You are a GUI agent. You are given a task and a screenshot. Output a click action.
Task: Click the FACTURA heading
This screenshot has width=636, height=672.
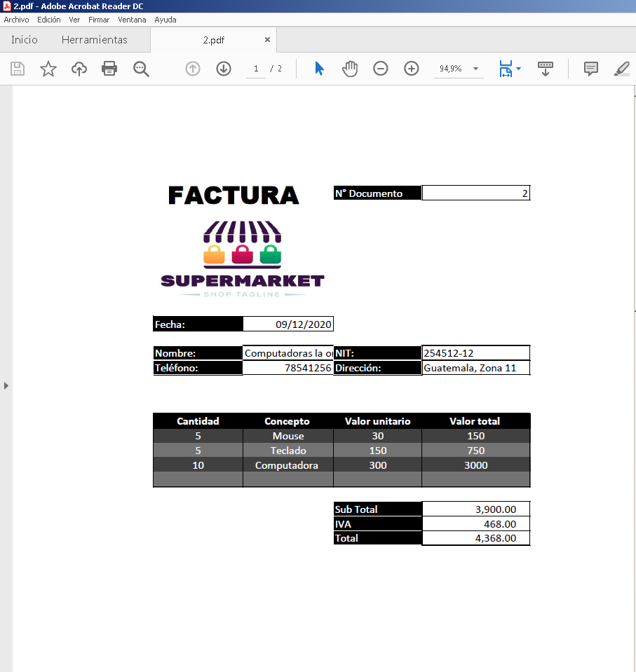pyautogui.click(x=234, y=196)
